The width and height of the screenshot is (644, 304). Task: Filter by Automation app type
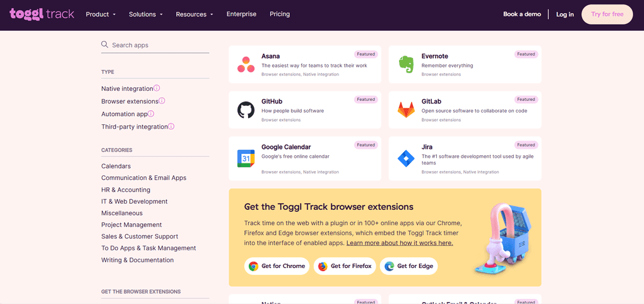[124, 114]
